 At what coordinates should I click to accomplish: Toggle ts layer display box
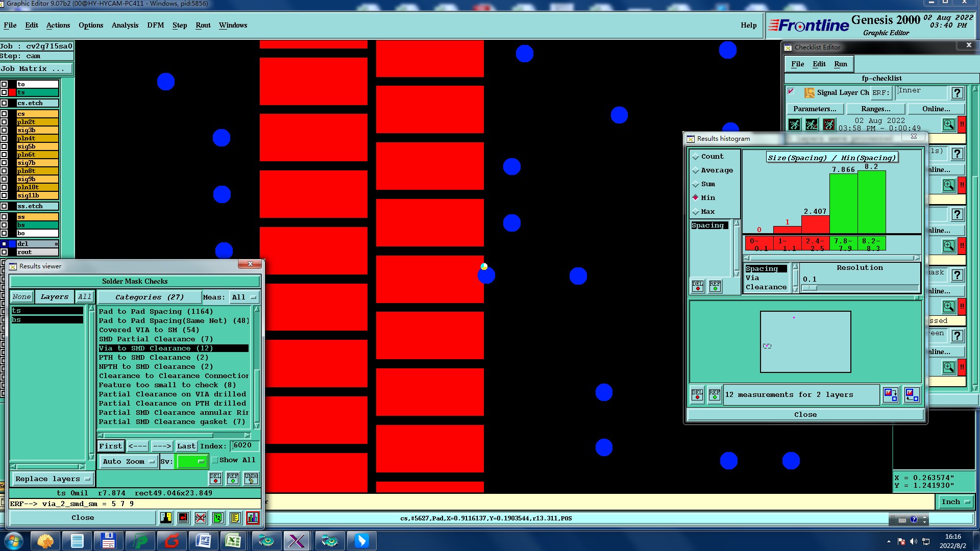pyautogui.click(x=4, y=92)
